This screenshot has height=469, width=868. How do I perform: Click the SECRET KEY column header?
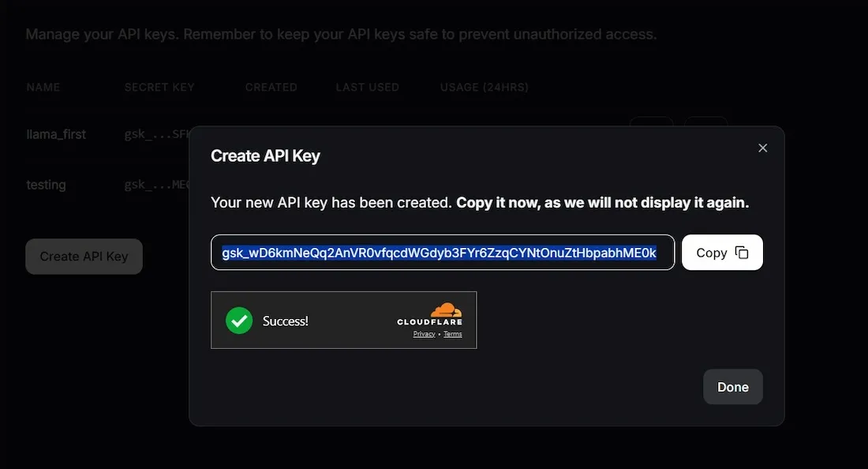[159, 87]
